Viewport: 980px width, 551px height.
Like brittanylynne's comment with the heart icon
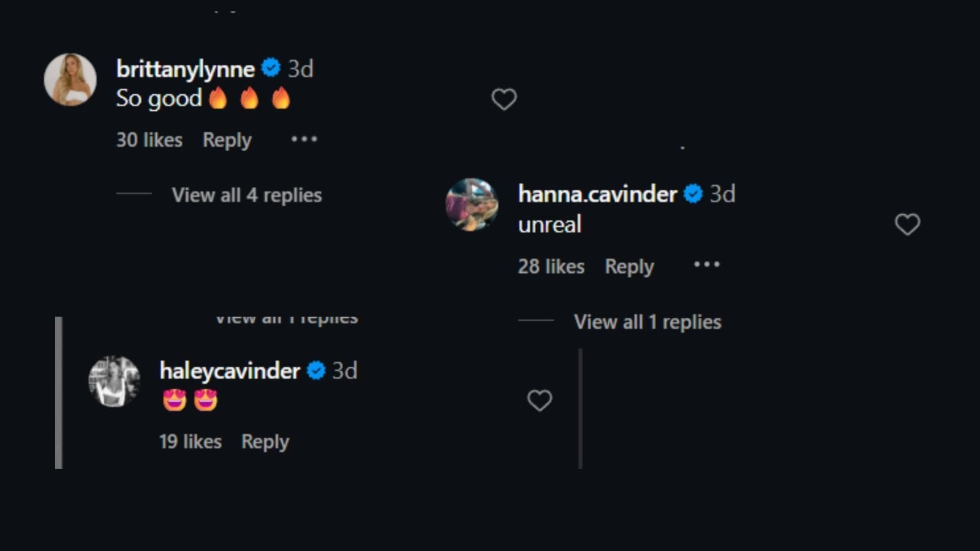[503, 98]
